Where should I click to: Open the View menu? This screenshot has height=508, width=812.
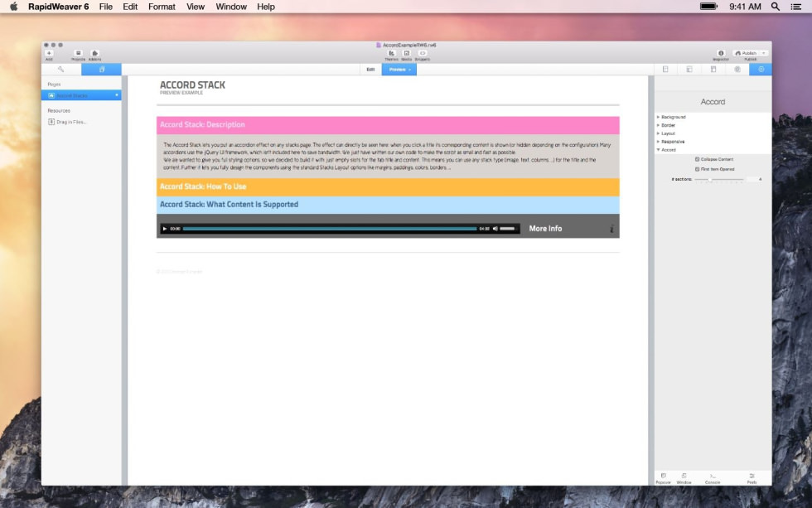pyautogui.click(x=196, y=7)
